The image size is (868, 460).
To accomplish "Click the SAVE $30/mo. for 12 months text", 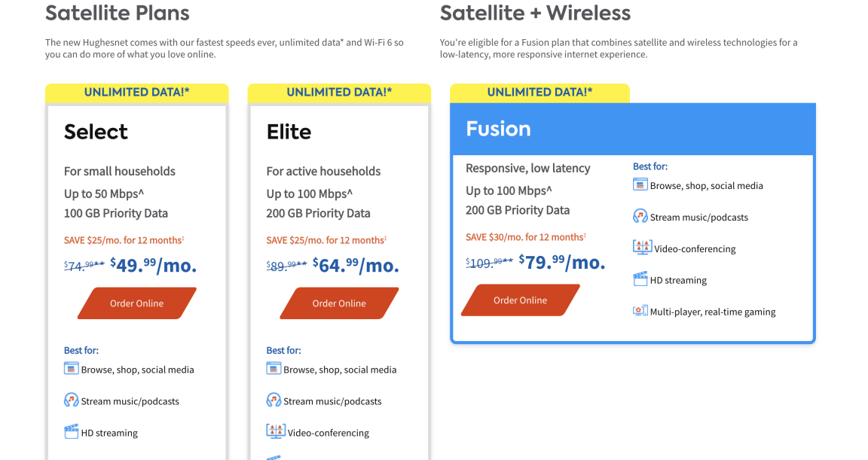I will (526, 237).
